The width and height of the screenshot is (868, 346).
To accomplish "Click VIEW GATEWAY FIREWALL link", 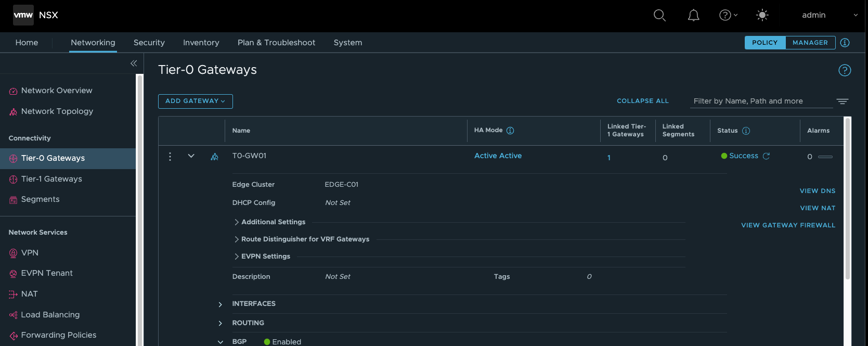I will (x=788, y=225).
